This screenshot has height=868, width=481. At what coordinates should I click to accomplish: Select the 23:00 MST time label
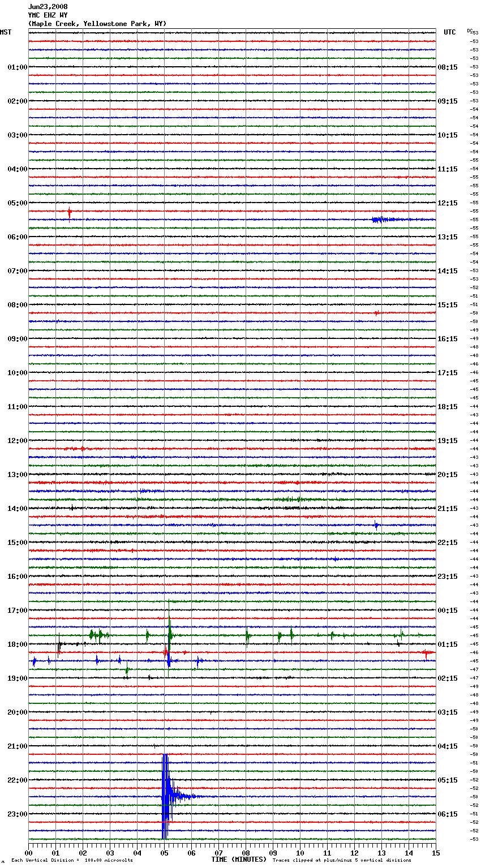tap(18, 814)
